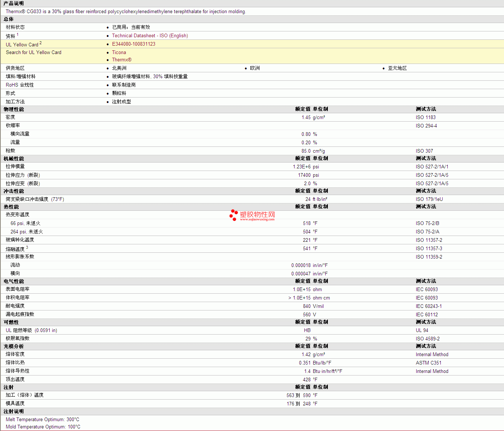Viewport: 504px width, 431px height.
Task: Select tensile stress value 17400
Action: click(304, 175)
